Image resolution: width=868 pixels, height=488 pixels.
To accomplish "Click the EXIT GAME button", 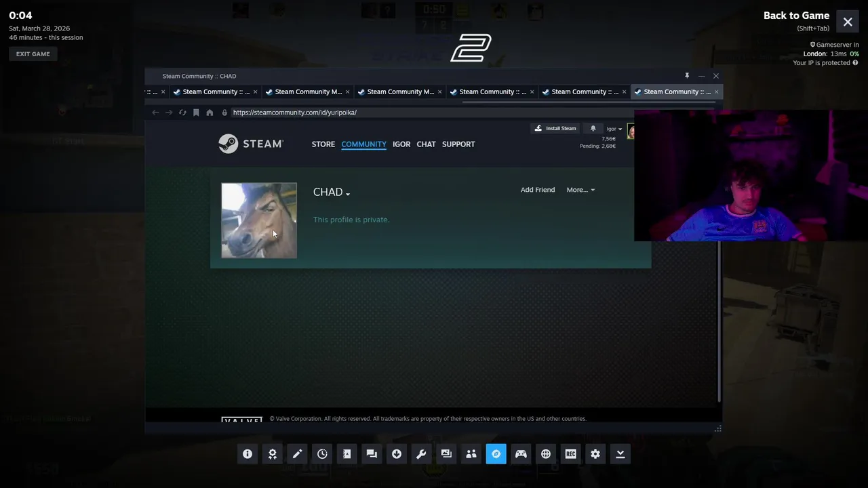I will tap(33, 54).
